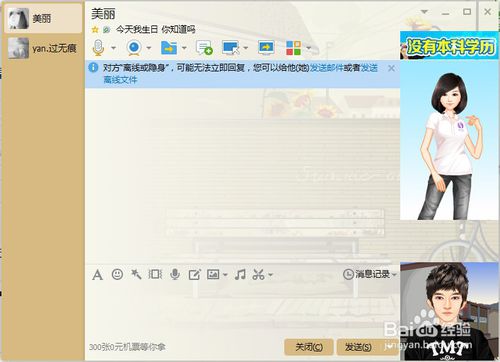Viewport: 500px width, 362px height.
Task: Click the star icon beside signature
Action: pyautogui.click(x=95, y=30)
